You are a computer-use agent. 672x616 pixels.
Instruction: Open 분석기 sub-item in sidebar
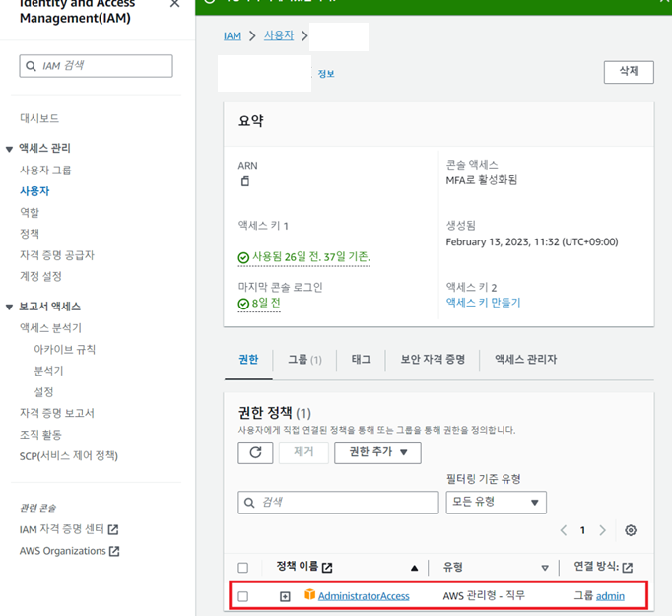pyautogui.click(x=49, y=371)
